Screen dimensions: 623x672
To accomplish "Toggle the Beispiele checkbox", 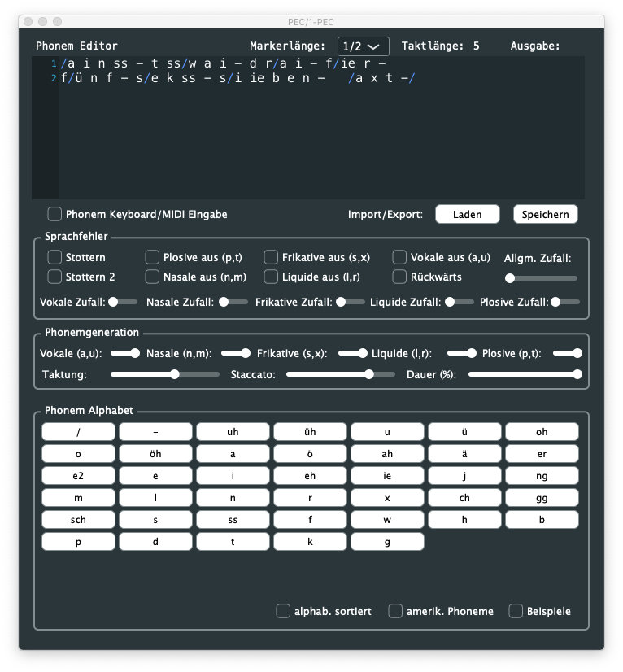I will click(x=516, y=611).
